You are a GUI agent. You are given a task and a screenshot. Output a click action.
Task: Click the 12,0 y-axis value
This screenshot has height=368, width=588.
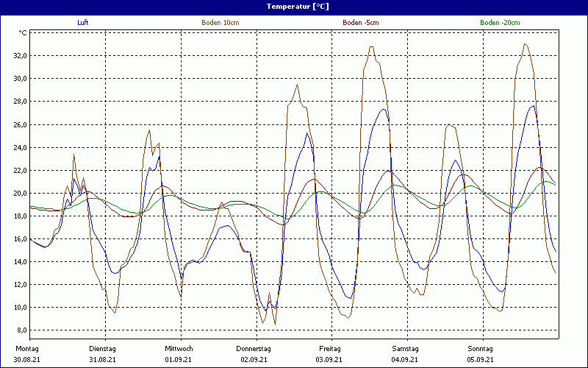coord(19,285)
